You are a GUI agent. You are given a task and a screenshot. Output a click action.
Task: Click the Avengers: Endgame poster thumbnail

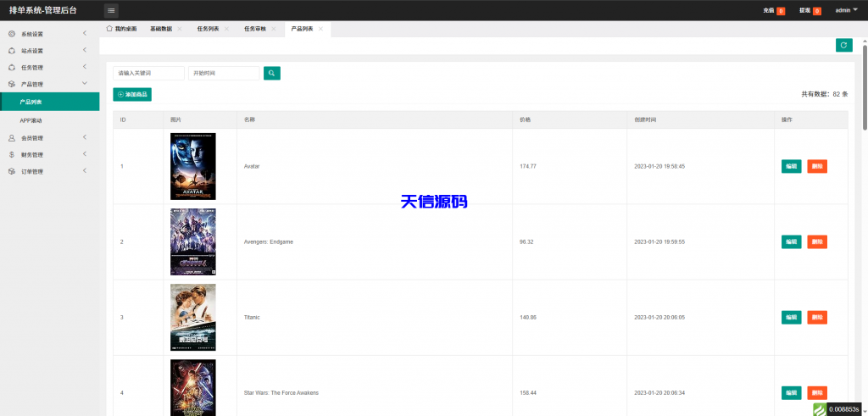192,241
